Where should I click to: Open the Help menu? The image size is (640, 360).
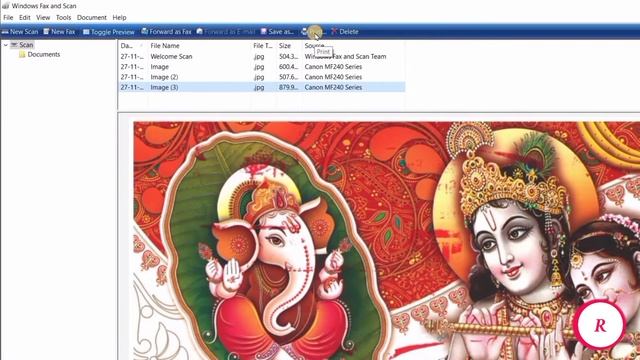tap(119, 18)
